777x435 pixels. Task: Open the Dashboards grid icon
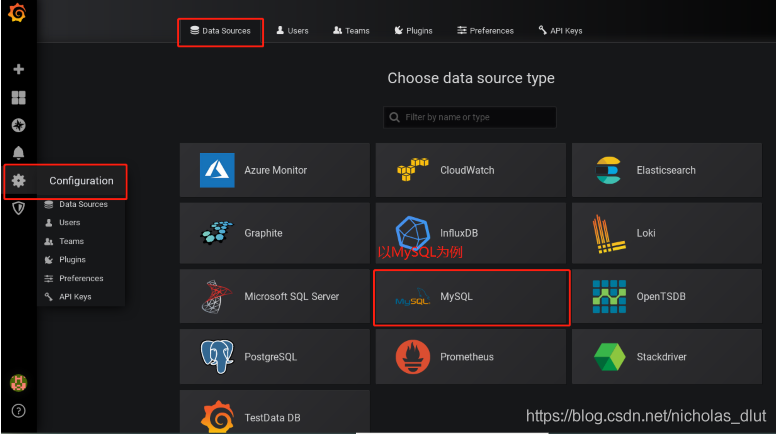click(18, 98)
